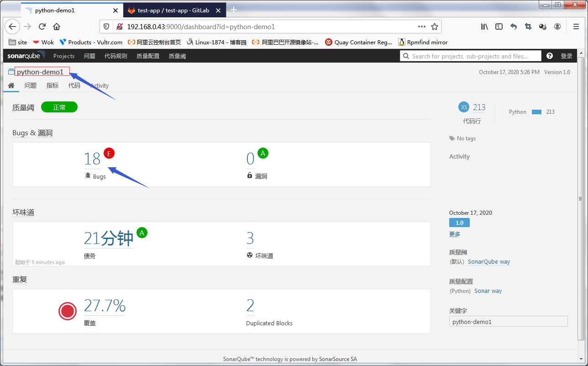The height and width of the screenshot is (366, 588).
Task: Click the 213 lines of code link
Action: click(479, 107)
